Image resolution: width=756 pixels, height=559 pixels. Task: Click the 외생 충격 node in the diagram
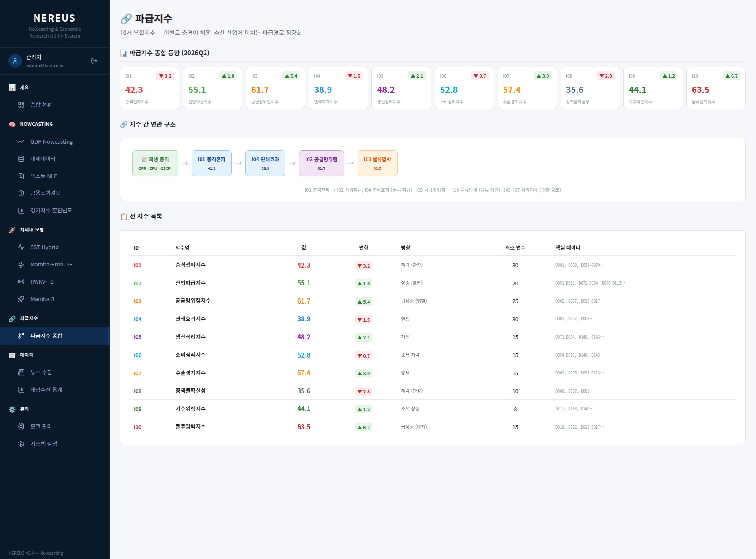155,163
